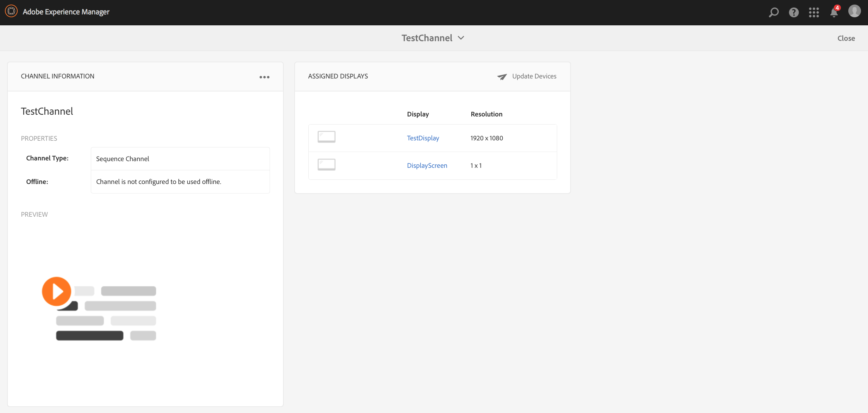Viewport: 868px width, 413px height.
Task: Expand the TestChannel title dropdown chevron
Action: [x=461, y=38]
